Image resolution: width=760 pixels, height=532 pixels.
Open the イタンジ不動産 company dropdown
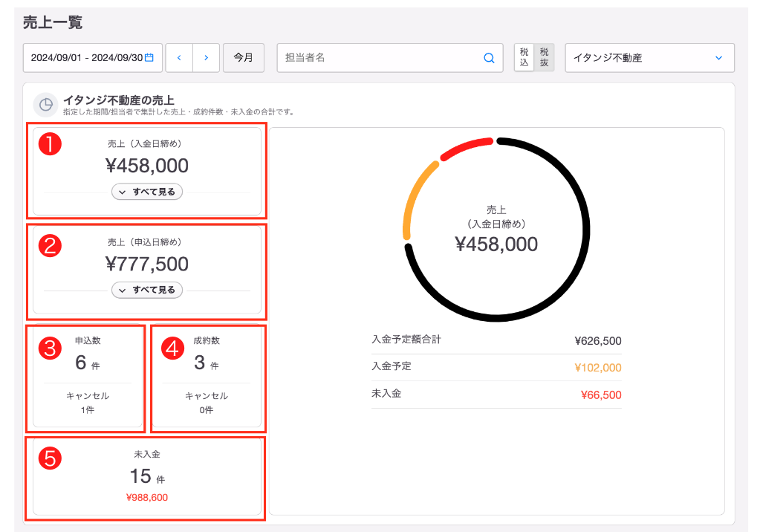[x=649, y=58]
